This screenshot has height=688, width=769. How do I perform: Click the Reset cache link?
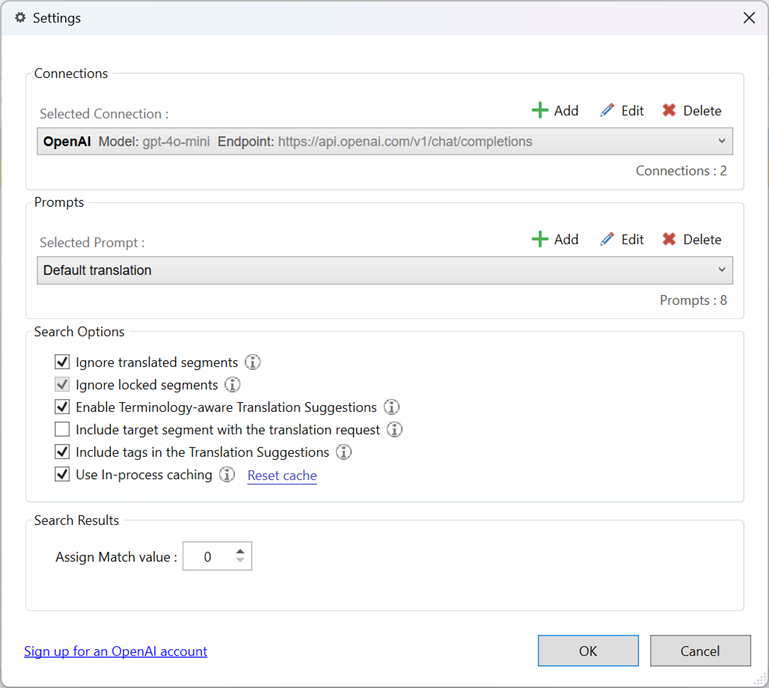(282, 476)
